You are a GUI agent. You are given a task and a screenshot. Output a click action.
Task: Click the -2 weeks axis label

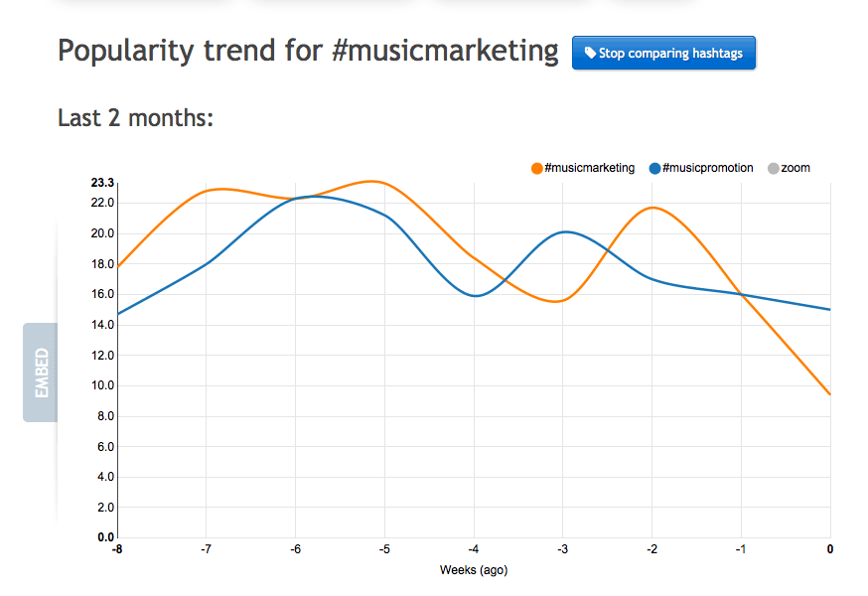[x=652, y=549]
